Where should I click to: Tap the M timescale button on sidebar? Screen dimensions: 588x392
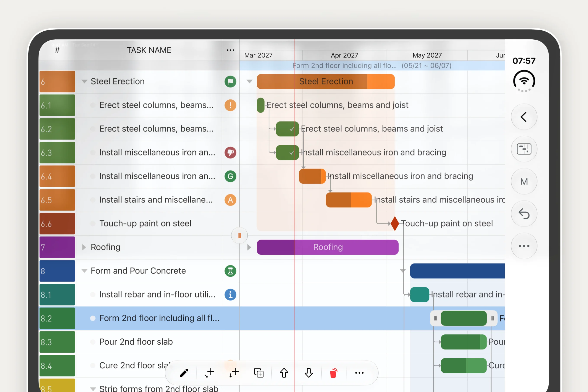pyautogui.click(x=524, y=181)
